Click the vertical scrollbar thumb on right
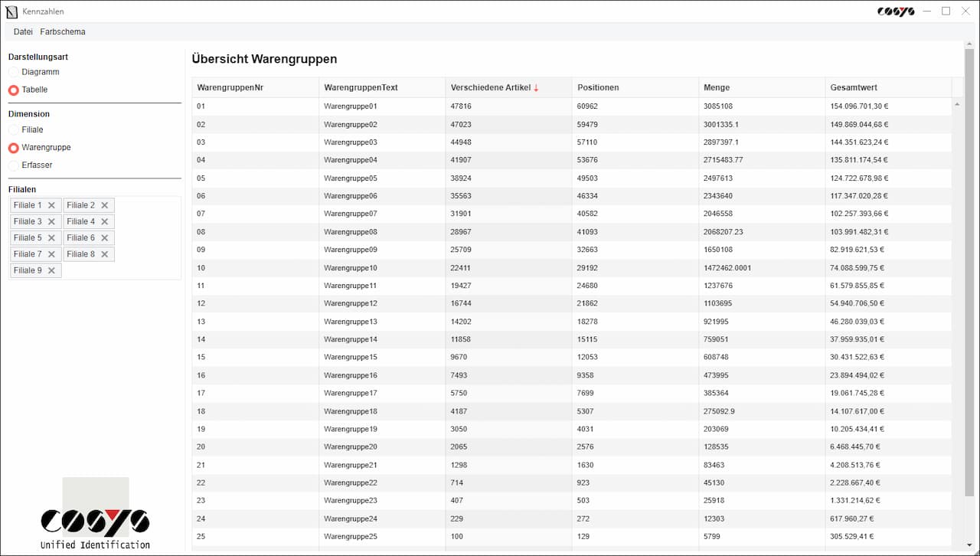Screen dimensions: 980x556 click(969, 272)
